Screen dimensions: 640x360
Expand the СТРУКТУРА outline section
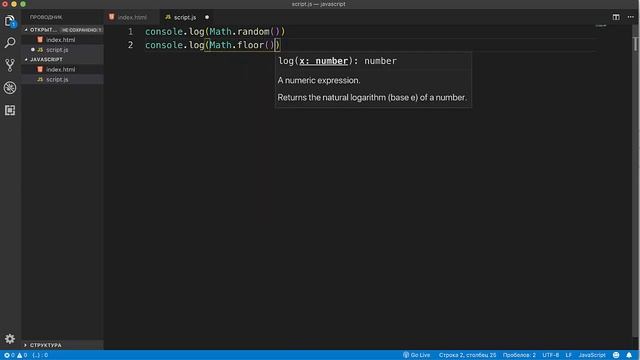pos(45,345)
